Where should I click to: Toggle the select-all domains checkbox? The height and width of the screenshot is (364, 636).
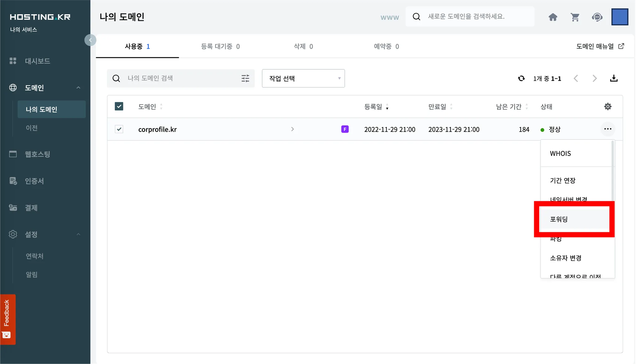tap(119, 107)
